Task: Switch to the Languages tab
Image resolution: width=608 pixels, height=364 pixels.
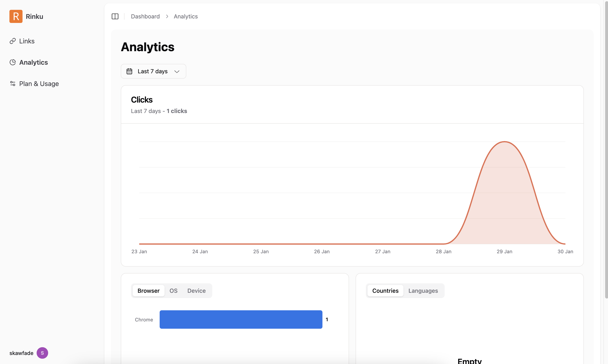Action: pyautogui.click(x=423, y=291)
